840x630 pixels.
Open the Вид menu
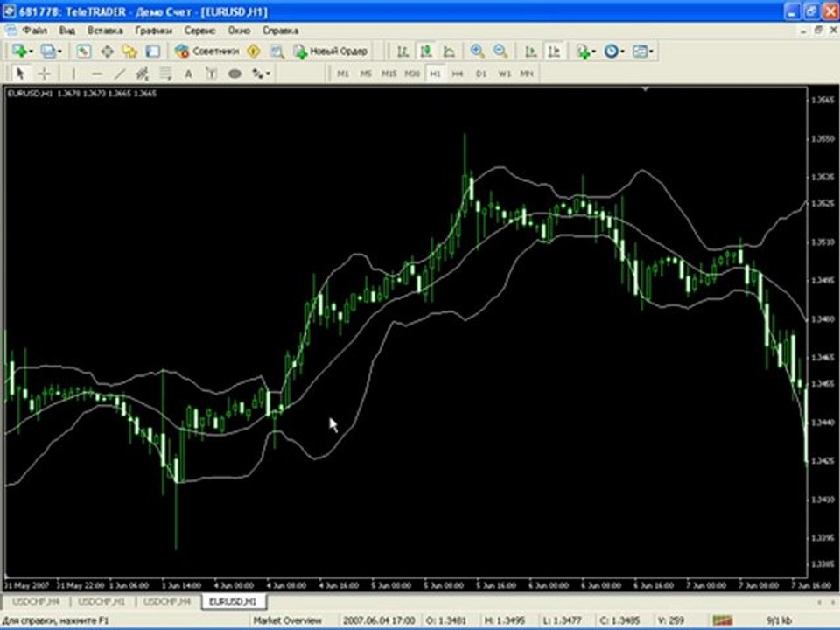[x=67, y=31]
